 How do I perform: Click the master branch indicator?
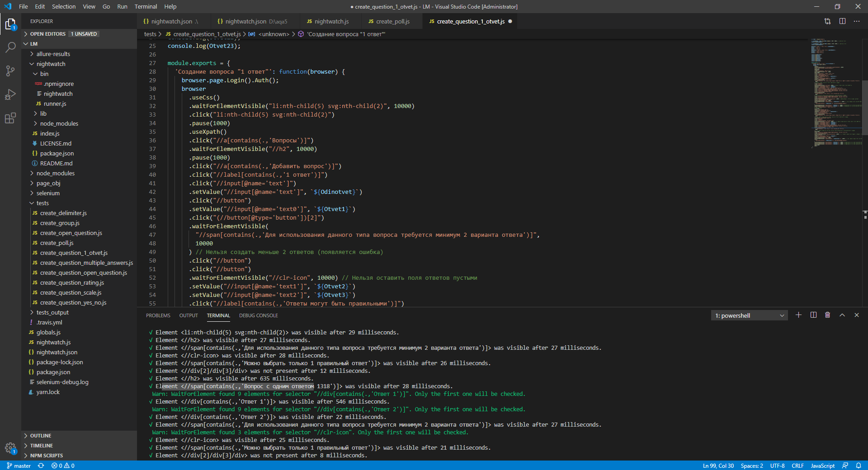[x=19, y=465]
